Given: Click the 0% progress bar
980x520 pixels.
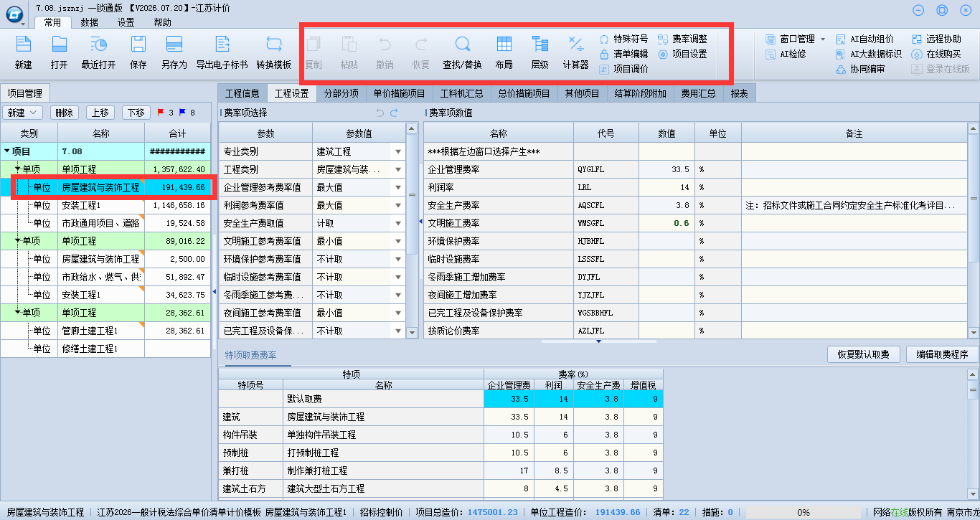Looking at the screenshot, I should coord(804,513).
